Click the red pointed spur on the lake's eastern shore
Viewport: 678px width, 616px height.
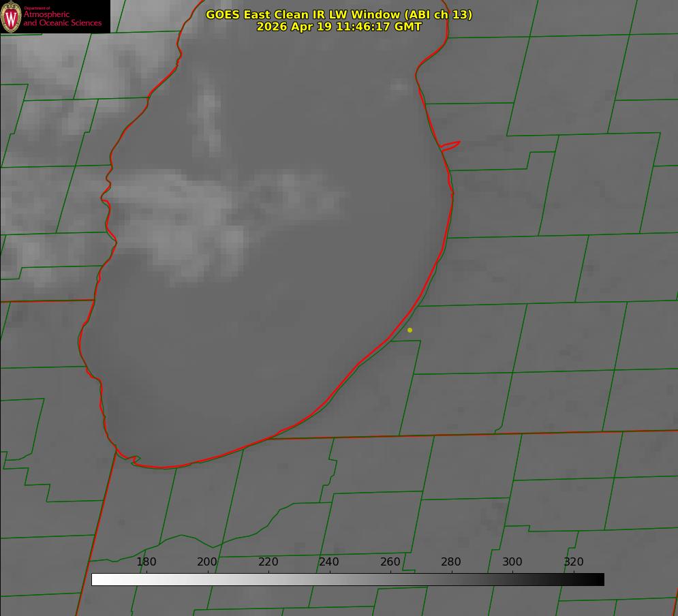pos(450,146)
